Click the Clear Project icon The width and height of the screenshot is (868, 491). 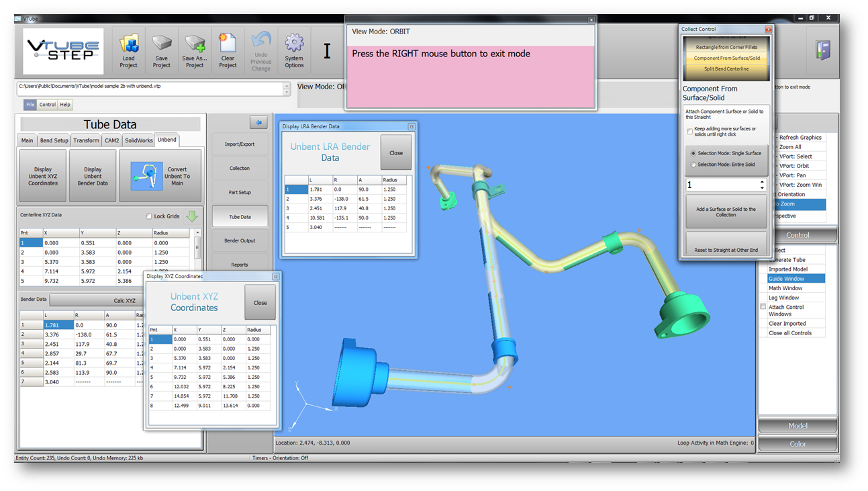(x=228, y=46)
